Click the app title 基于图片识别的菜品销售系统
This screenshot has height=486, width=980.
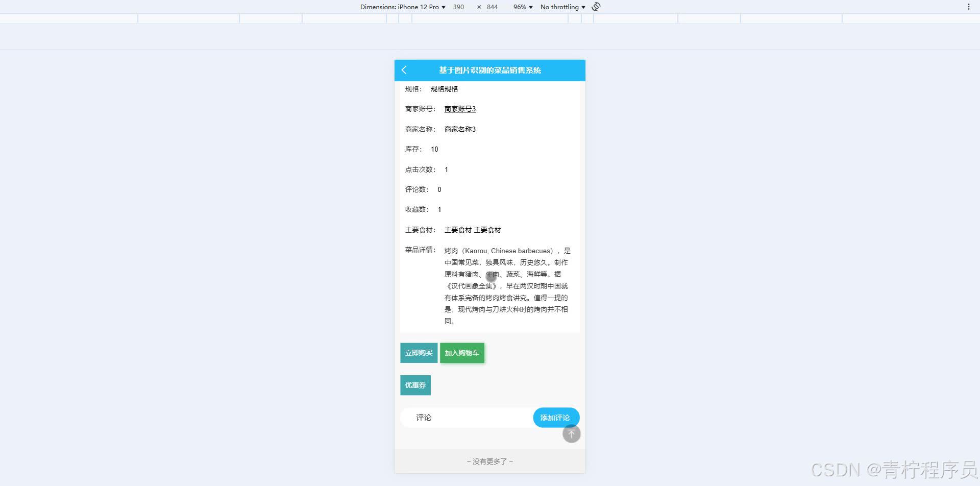pyautogui.click(x=489, y=70)
